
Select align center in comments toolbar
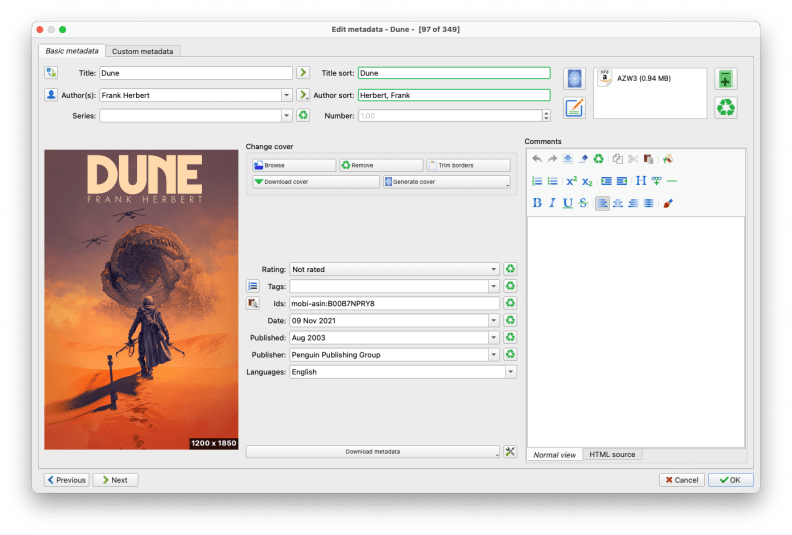coord(618,203)
